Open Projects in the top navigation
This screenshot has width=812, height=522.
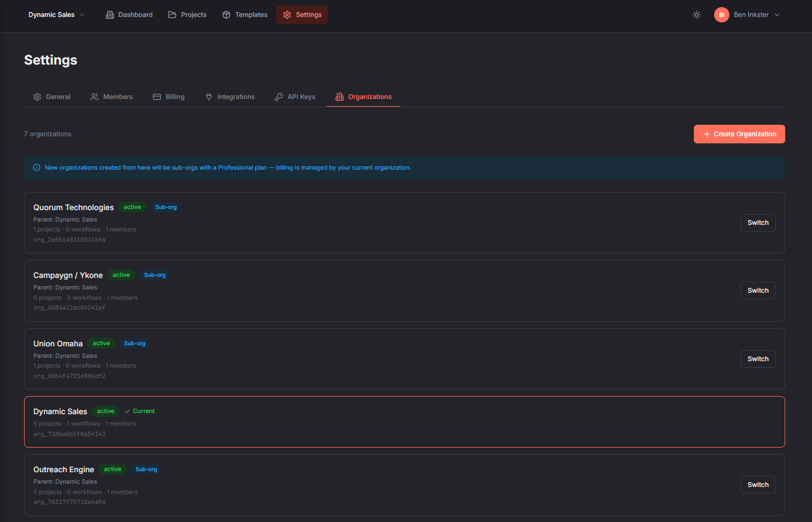pos(188,15)
